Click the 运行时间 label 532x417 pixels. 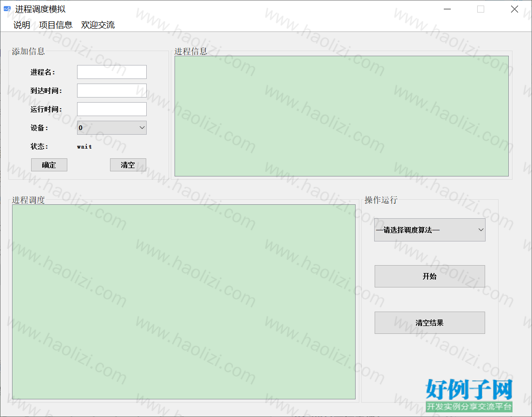tap(46, 109)
